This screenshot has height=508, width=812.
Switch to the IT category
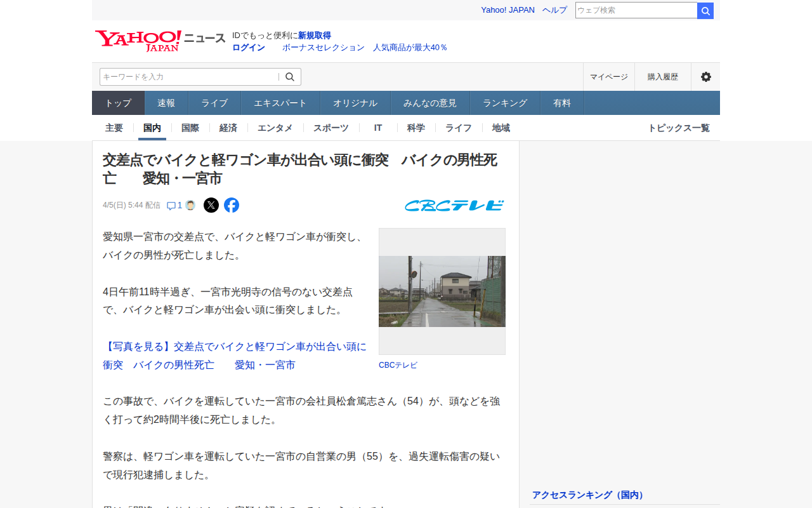pos(378,128)
